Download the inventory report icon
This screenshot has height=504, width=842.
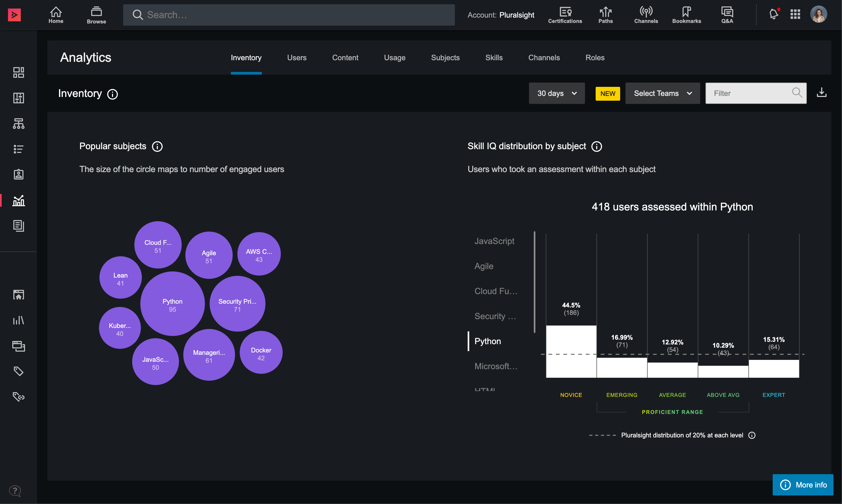point(821,92)
